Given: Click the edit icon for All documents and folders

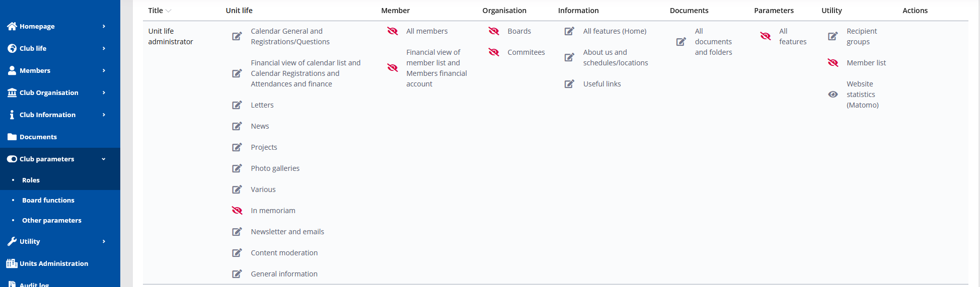Looking at the screenshot, I should [681, 42].
